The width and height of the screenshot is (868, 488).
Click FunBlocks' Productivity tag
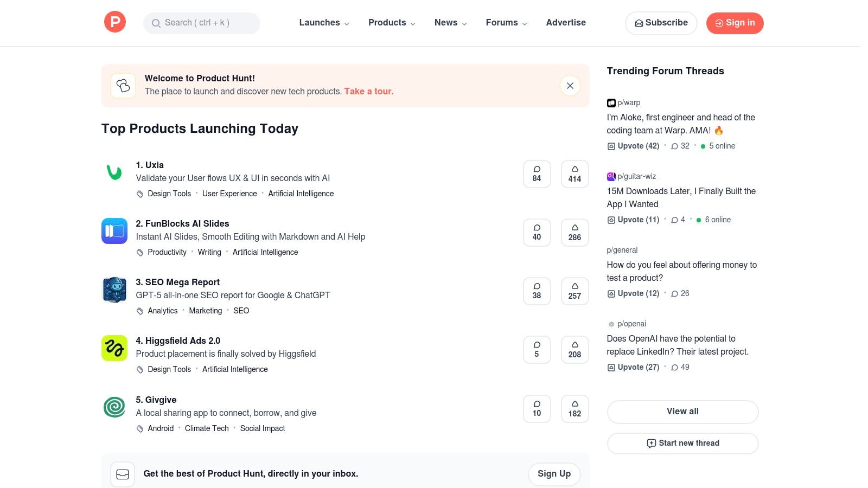(167, 252)
